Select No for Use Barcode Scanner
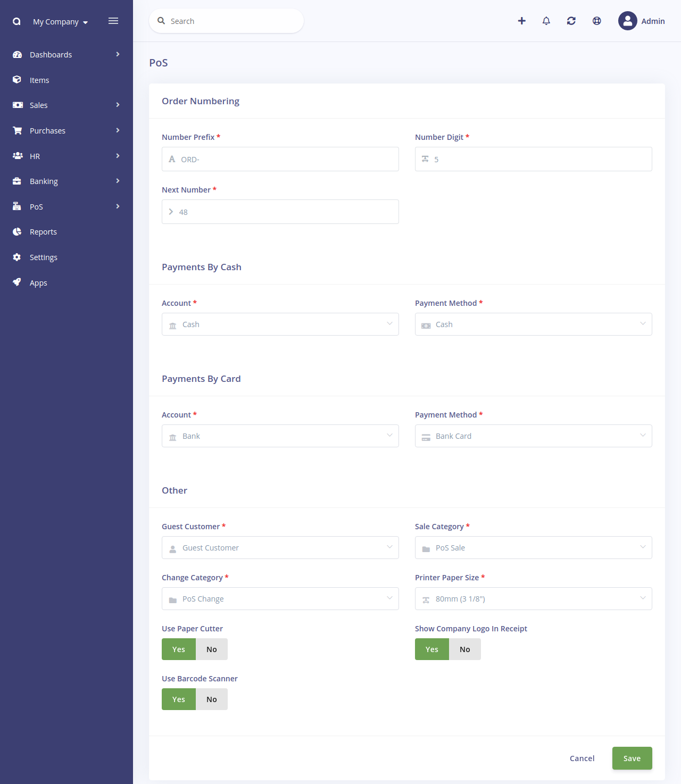 point(212,699)
